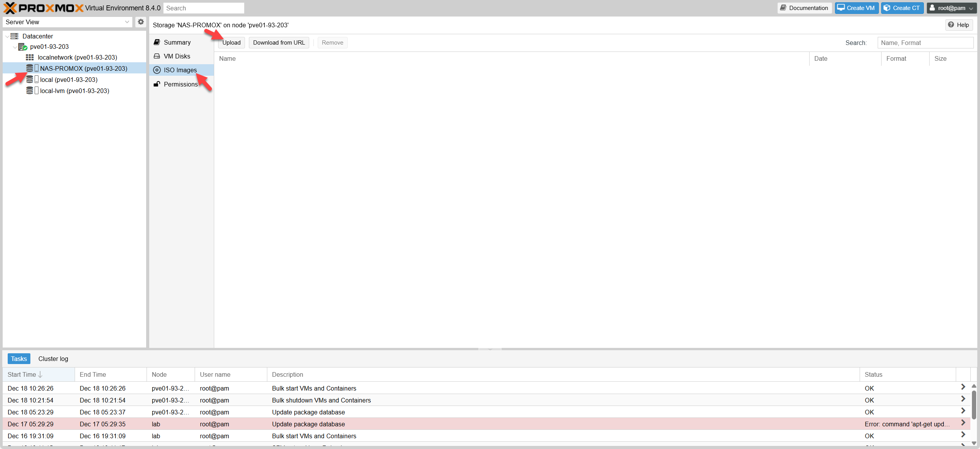Click the Create VM button

pos(856,8)
